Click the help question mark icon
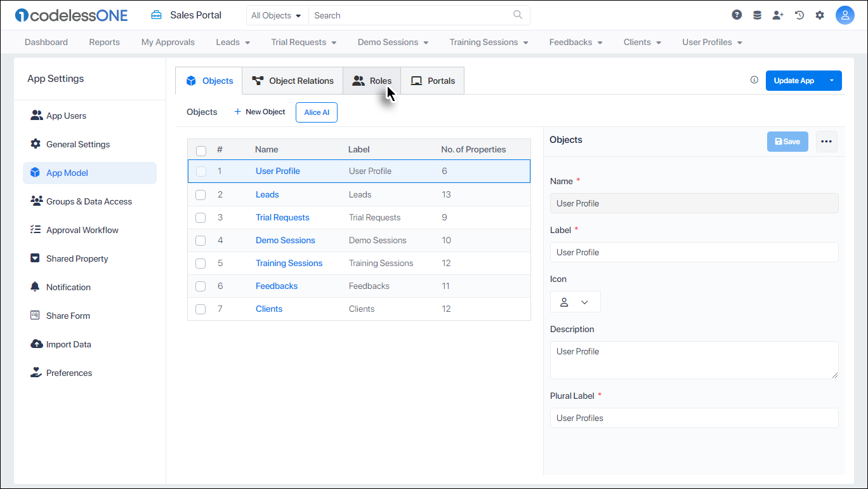 pos(737,15)
